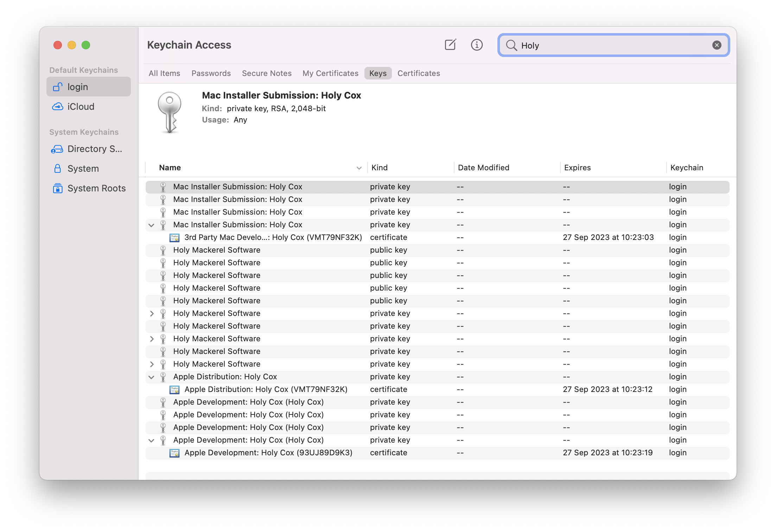This screenshot has width=776, height=532.
Task: Select Apple Development: Holy Cox (93UJ89D9K3) certificate
Action: [x=437, y=453]
